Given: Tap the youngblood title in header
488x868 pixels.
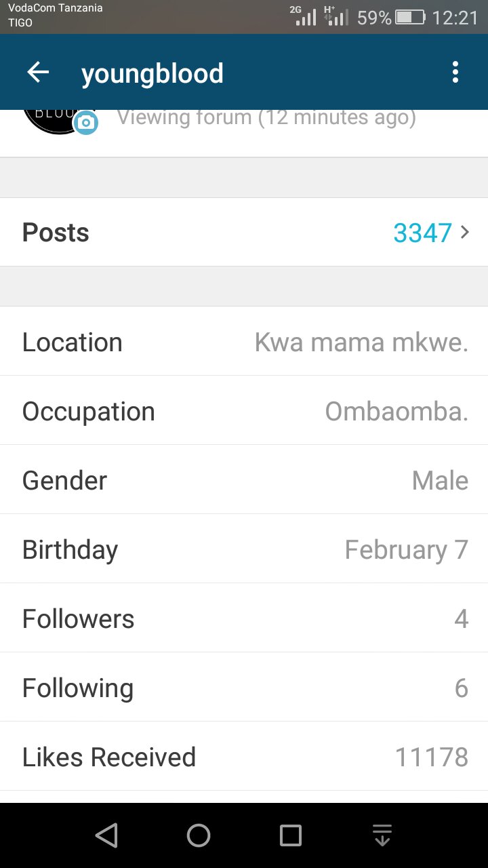Looking at the screenshot, I should pyautogui.click(x=152, y=73).
